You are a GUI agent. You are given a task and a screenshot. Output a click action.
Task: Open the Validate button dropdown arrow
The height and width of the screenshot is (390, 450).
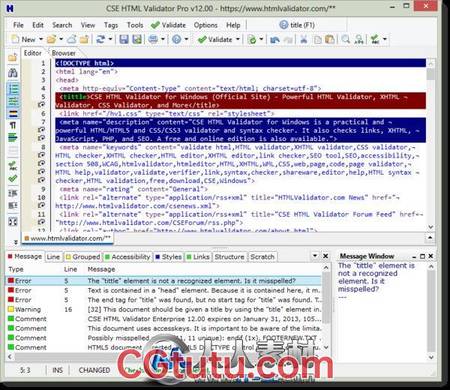point(238,39)
